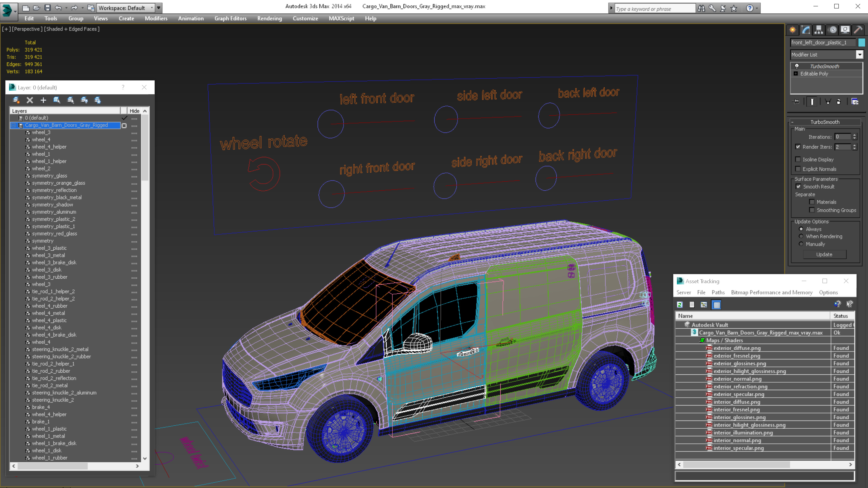This screenshot has width=868, height=488.
Task: Open Favorites star icon
Action: [x=734, y=8]
